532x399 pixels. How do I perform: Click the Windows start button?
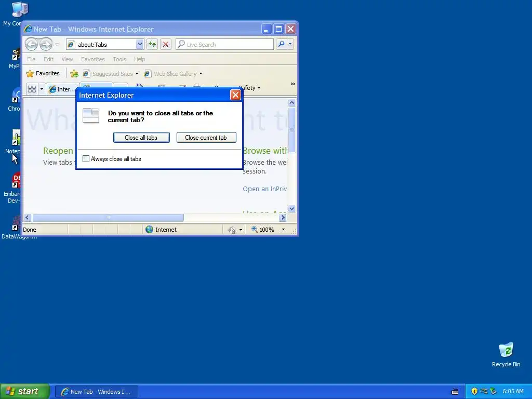tap(25, 391)
